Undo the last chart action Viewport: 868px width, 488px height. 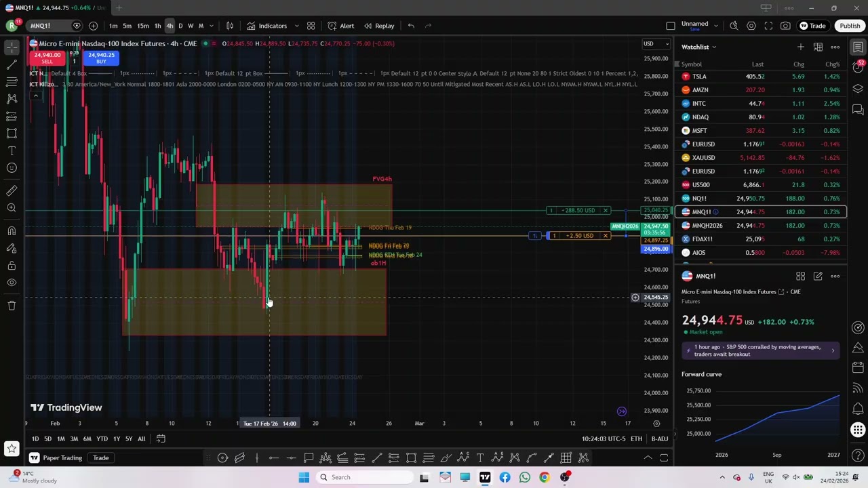(x=411, y=26)
